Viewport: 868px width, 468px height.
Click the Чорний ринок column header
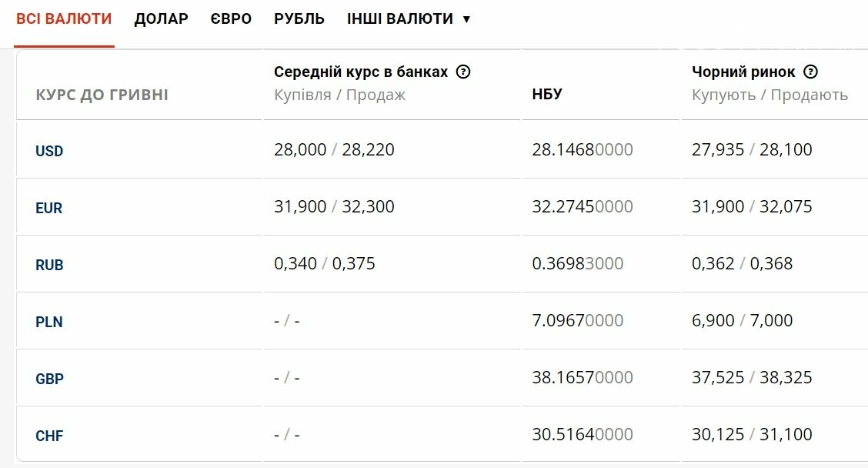[x=743, y=72]
